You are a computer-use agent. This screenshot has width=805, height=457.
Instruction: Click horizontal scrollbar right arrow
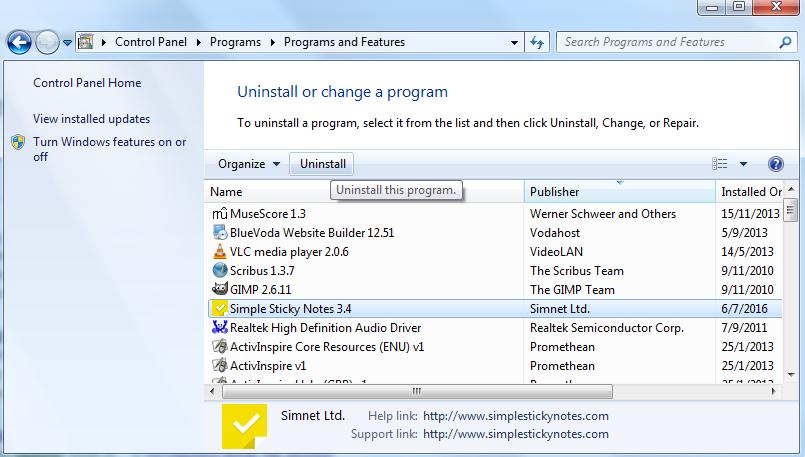tap(774, 392)
